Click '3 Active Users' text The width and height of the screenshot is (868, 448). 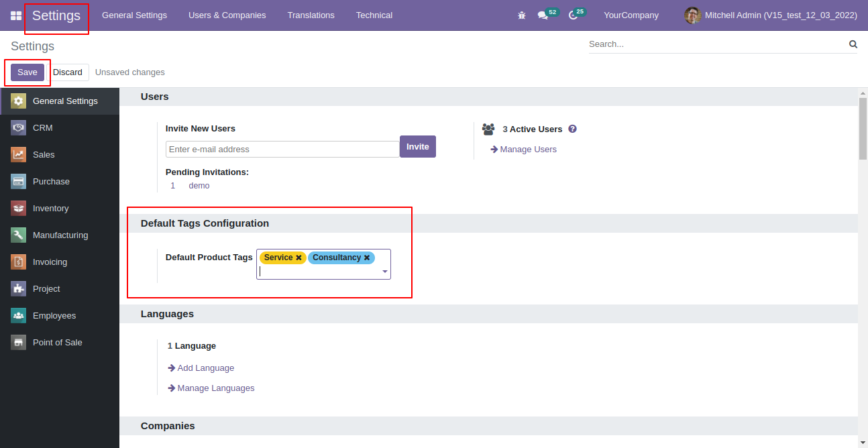533,129
